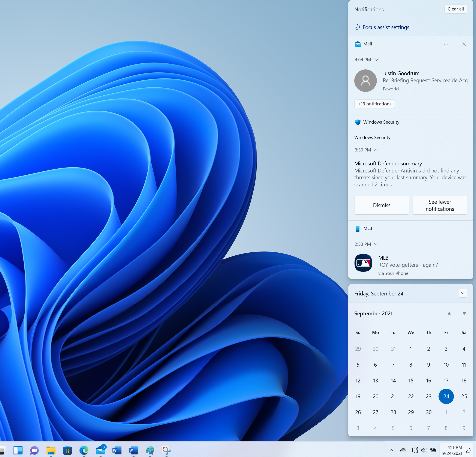Open Focus assist settings
Viewport: 476px width, 457px height.
pos(386,27)
